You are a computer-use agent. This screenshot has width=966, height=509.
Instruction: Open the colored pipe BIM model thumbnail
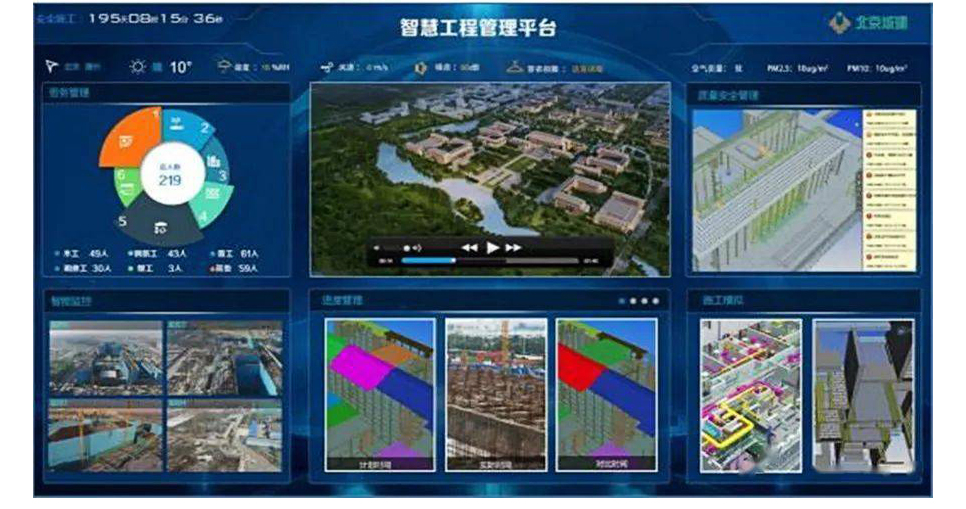point(750,394)
